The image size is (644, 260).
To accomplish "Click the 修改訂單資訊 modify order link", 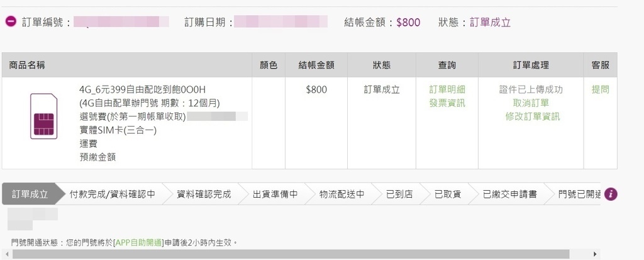I will 532,116.
